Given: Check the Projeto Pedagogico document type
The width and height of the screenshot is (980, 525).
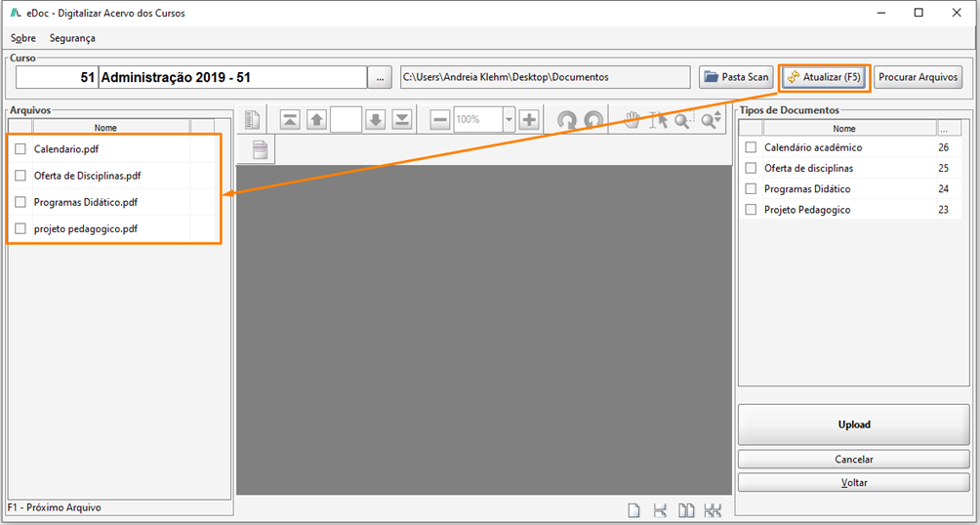Looking at the screenshot, I should click(x=751, y=210).
